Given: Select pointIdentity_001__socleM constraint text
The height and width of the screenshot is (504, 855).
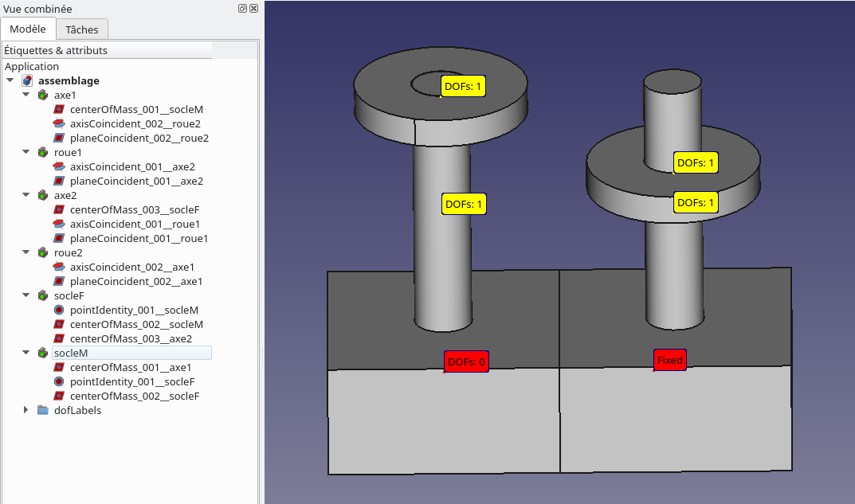Looking at the screenshot, I should [134, 310].
